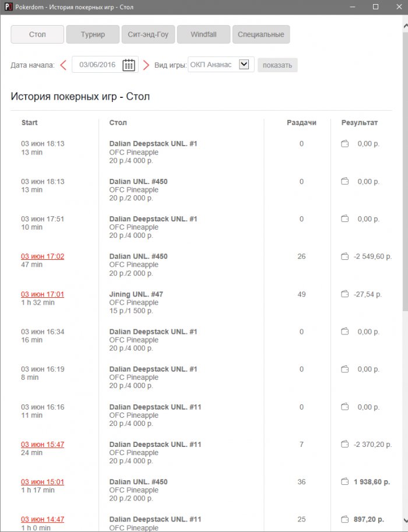Select the Windfall tab
This screenshot has width=408, height=532.
point(203,34)
